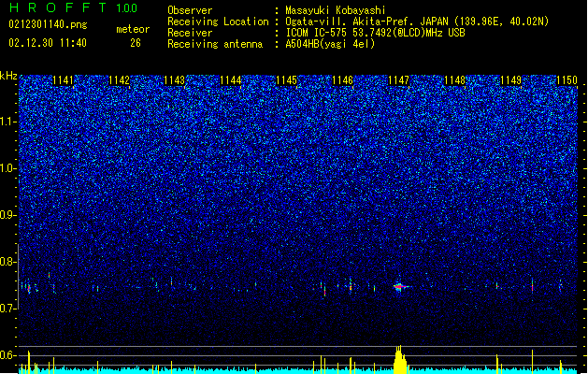This screenshot has width=588, height=374.
Task: Click the Receiving antenna label
Action: click(x=215, y=44)
